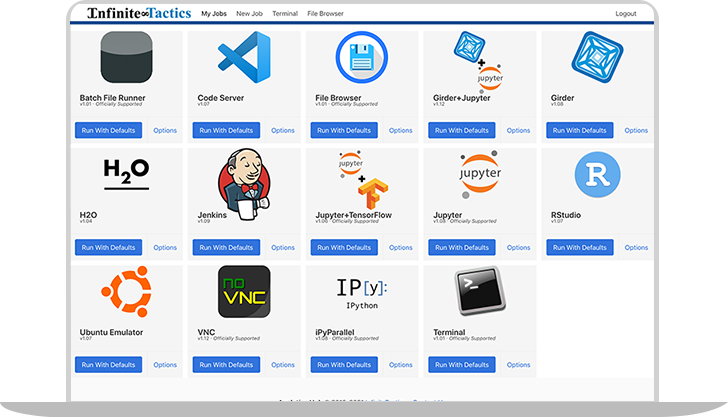The width and height of the screenshot is (728, 417).
Task: Open Options for Terminal app
Action: coord(518,365)
